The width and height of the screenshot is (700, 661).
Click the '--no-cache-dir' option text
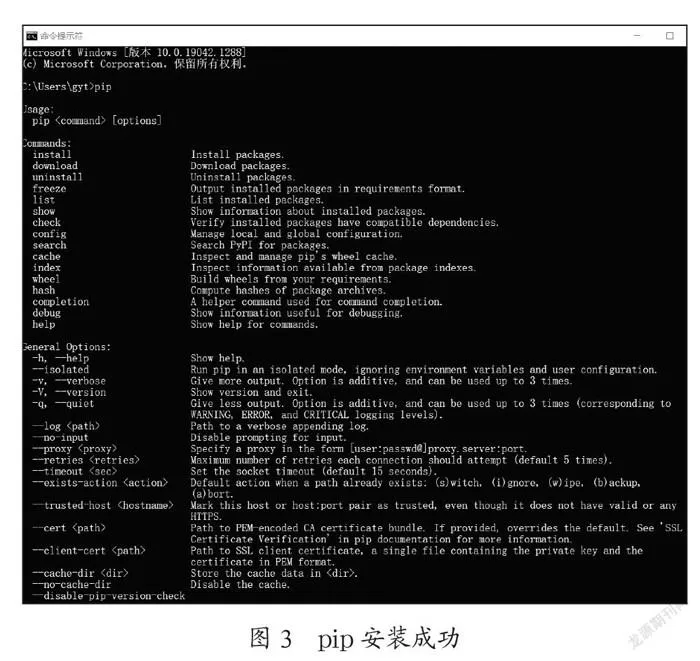pos(72,585)
